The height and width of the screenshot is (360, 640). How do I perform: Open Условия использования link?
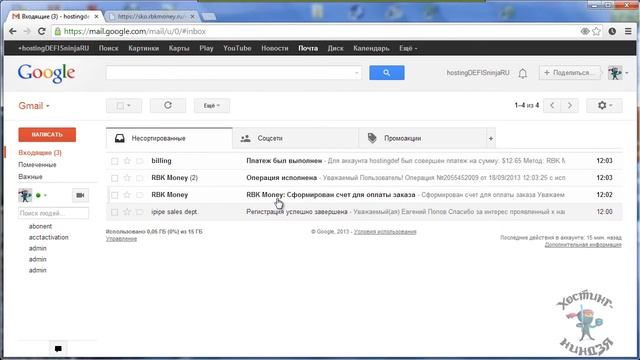click(385, 232)
